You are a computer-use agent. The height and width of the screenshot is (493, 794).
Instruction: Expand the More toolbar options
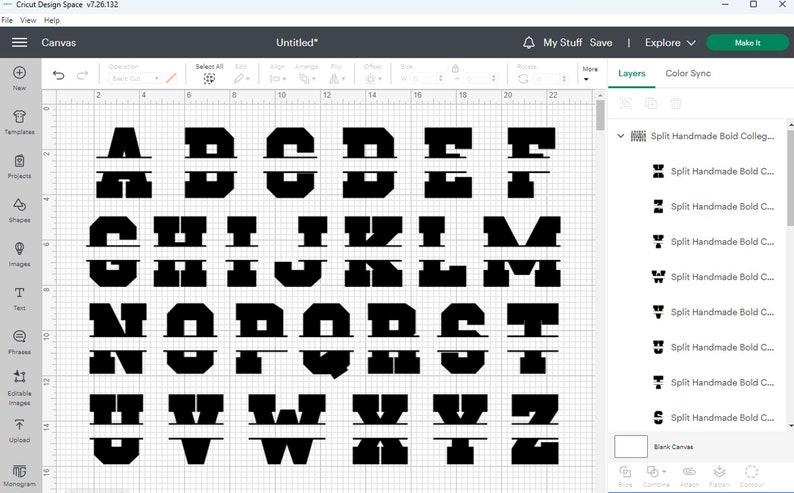(x=590, y=73)
